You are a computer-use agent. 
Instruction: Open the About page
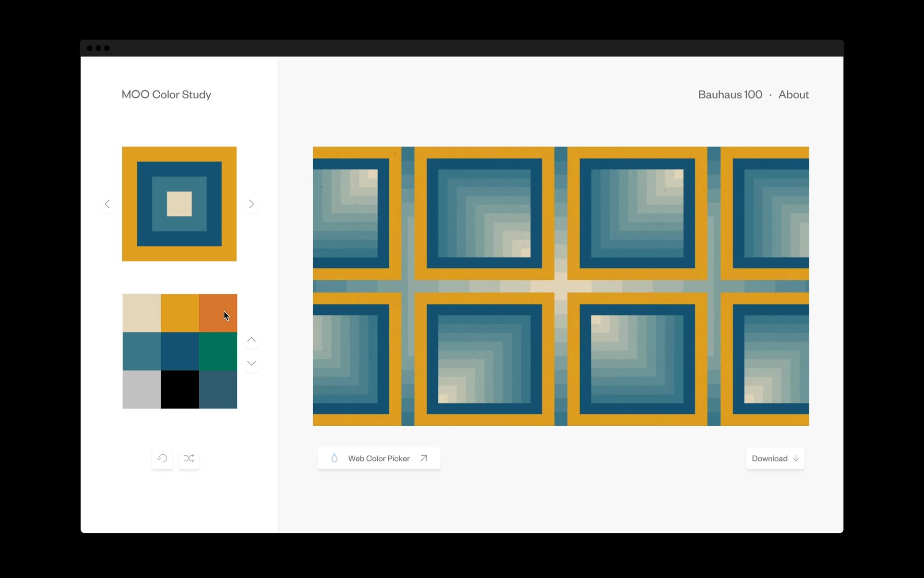[793, 94]
